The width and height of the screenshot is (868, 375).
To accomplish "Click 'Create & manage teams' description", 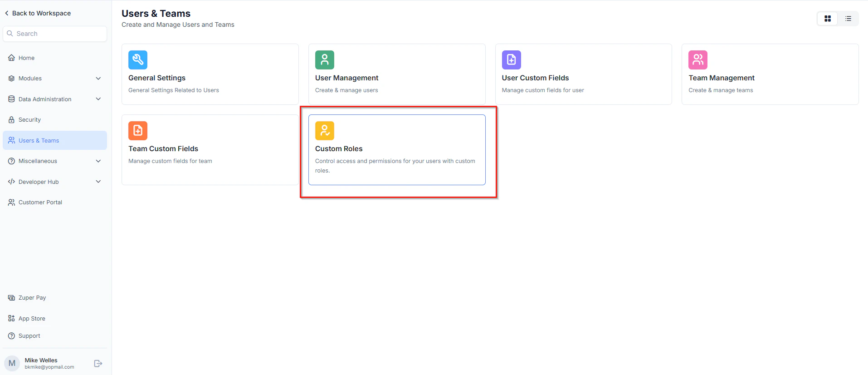I will [x=721, y=90].
